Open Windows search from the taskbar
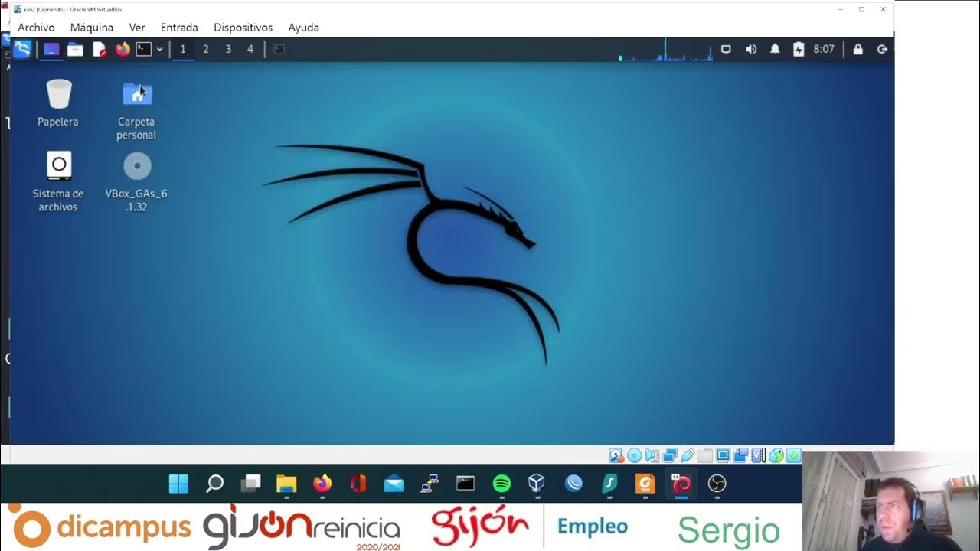Viewport: 980px width, 551px height. point(214,484)
